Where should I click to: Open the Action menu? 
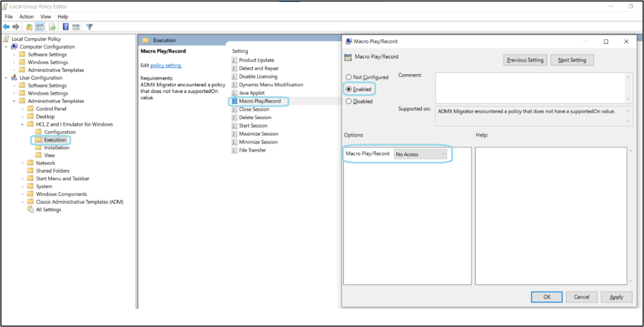(x=27, y=17)
